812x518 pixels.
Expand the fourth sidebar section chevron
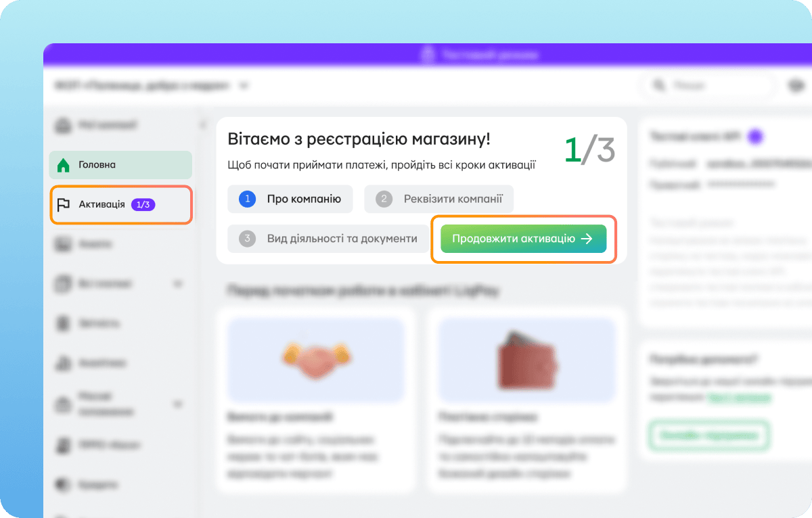coord(178,284)
